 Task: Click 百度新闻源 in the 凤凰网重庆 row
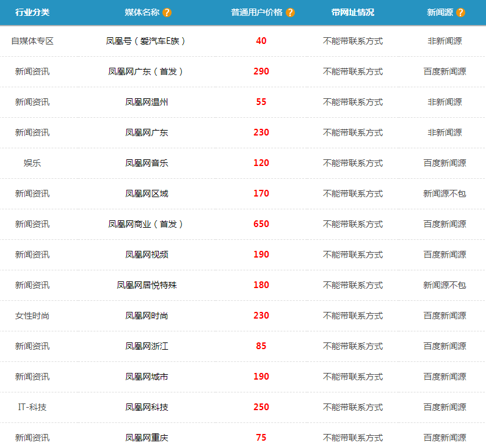point(444,438)
